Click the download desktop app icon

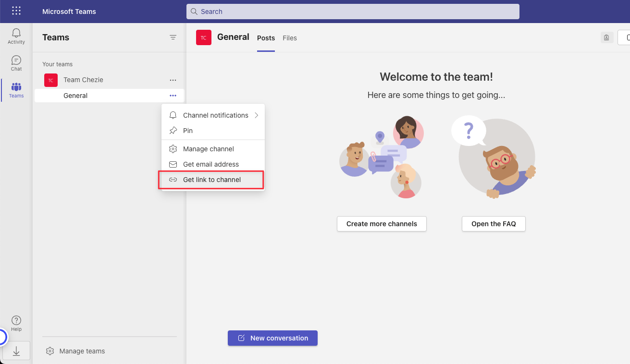pyautogui.click(x=16, y=352)
